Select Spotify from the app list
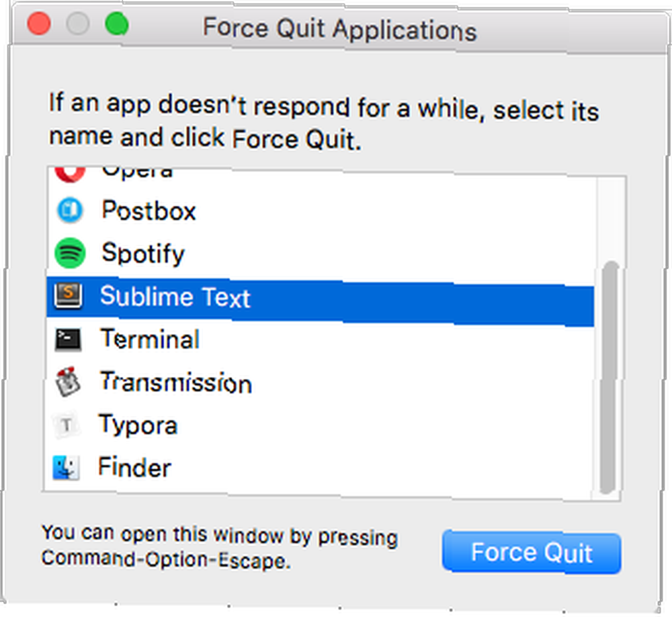This screenshot has height=617, width=672. tap(320, 253)
